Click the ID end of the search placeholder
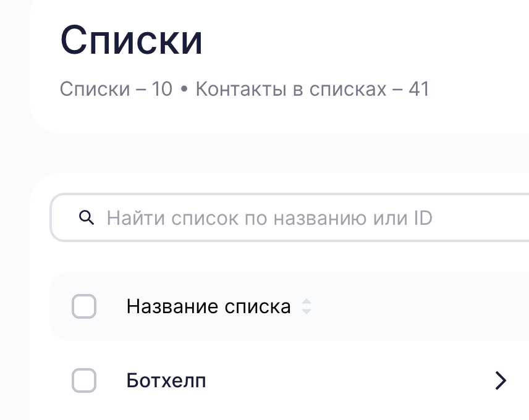 pos(423,218)
